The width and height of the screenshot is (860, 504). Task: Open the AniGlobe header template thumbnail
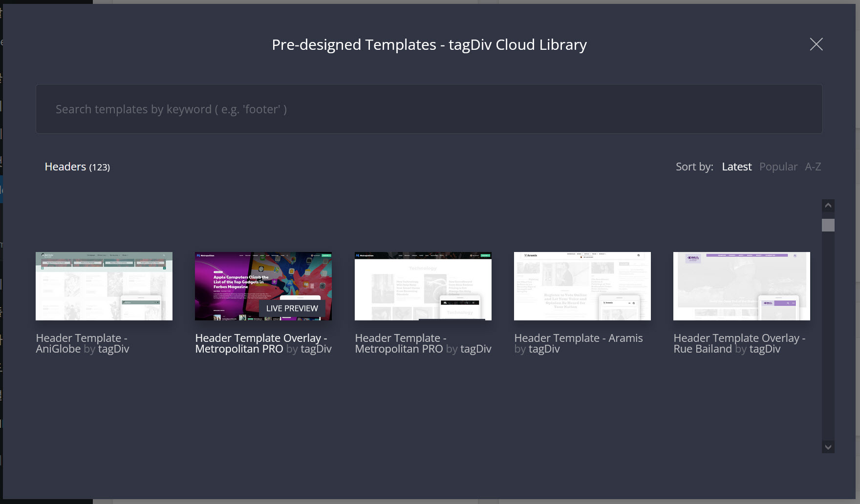coord(104,286)
